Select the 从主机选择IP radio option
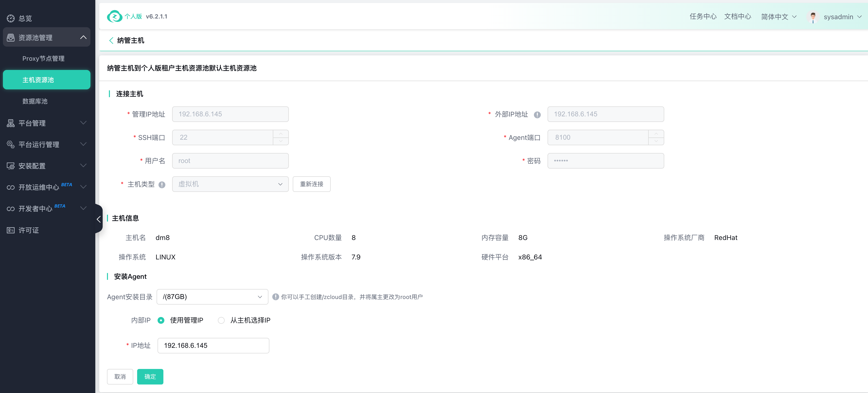868x393 pixels. click(221, 320)
